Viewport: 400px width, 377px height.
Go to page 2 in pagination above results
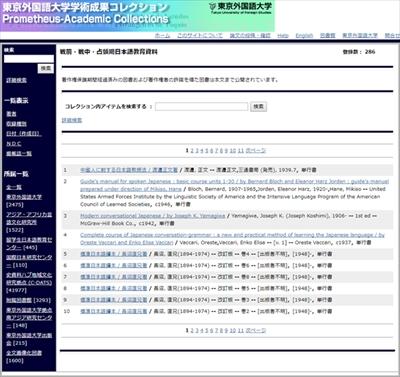coord(192,151)
